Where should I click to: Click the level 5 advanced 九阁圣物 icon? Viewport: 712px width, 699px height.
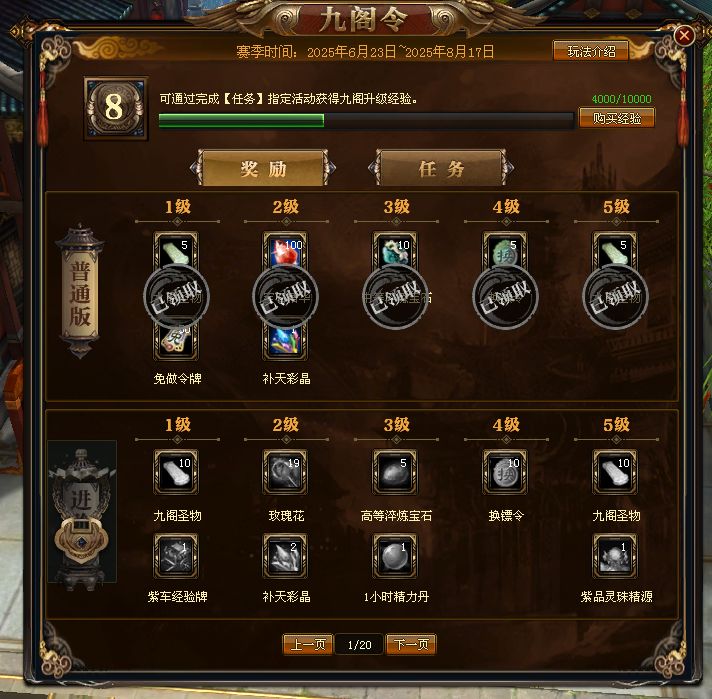click(615, 472)
